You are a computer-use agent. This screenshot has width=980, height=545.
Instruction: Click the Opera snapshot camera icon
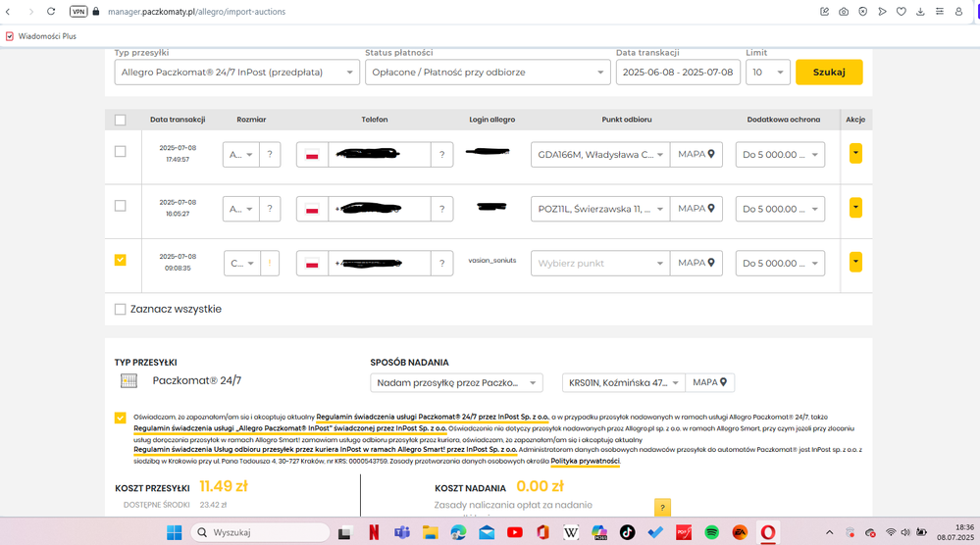pyautogui.click(x=844, y=11)
